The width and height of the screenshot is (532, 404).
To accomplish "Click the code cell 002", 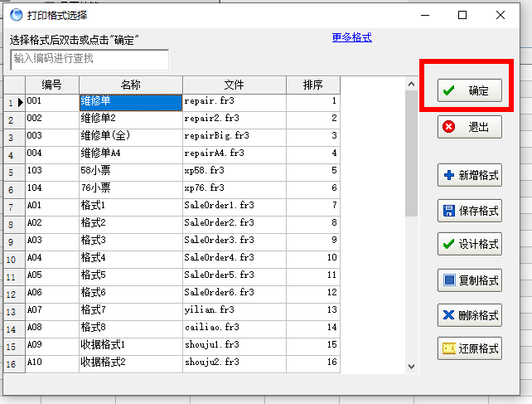I will point(52,120).
